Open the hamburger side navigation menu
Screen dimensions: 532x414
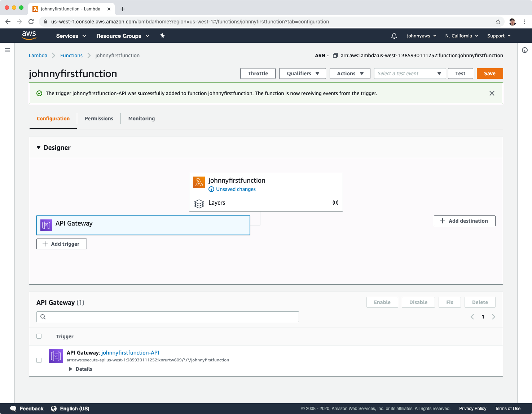(x=7, y=50)
